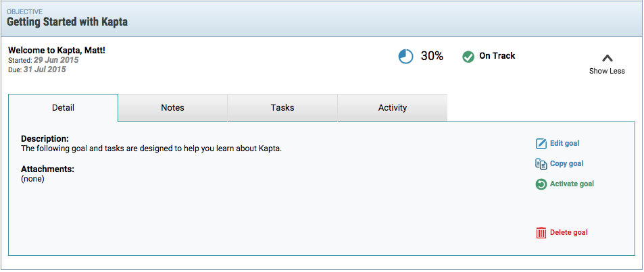Click the start date 29 Jun 2015
644x272 pixels.
56,60
